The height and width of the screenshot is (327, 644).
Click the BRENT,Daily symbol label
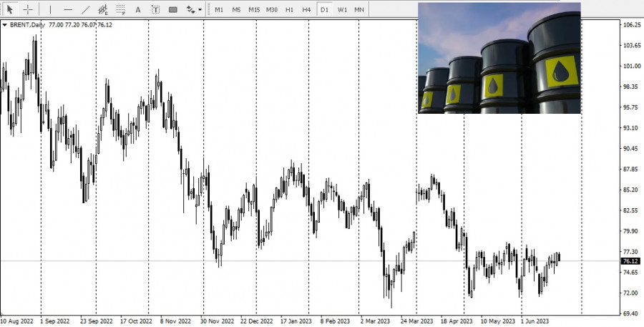pyautogui.click(x=27, y=24)
